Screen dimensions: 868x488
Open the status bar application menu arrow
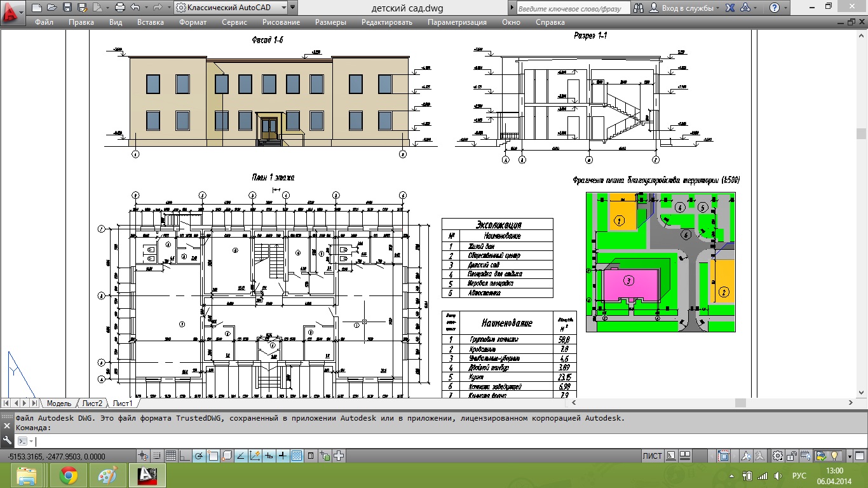tap(850, 456)
